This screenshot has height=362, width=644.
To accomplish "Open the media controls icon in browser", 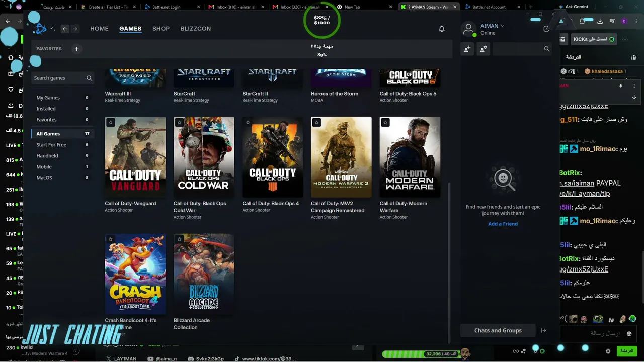I will tap(612, 21).
